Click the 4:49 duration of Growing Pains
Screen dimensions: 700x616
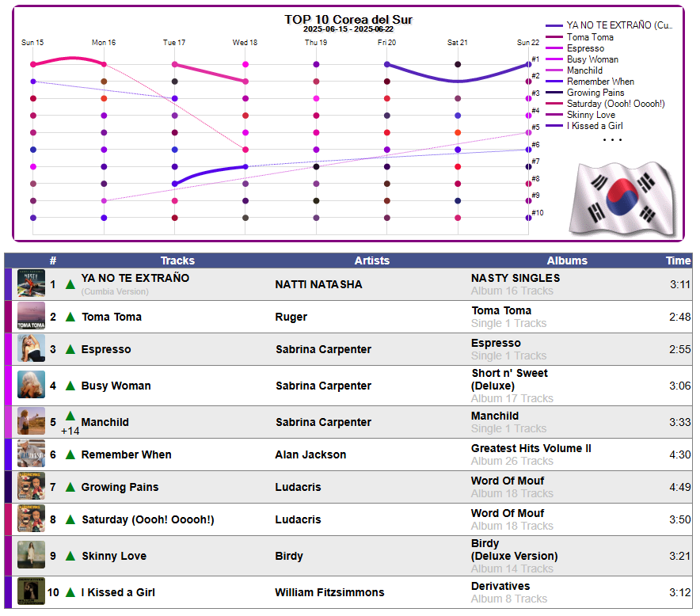[x=680, y=487]
